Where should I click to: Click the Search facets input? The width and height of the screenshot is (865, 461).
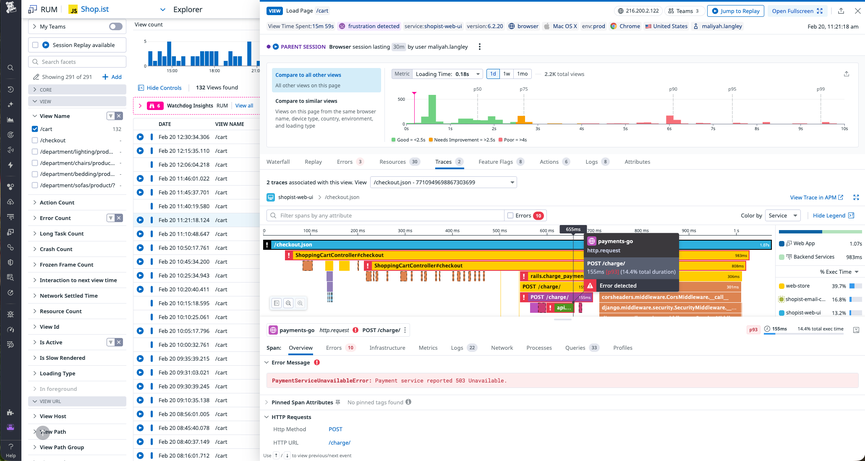pos(77,62)
